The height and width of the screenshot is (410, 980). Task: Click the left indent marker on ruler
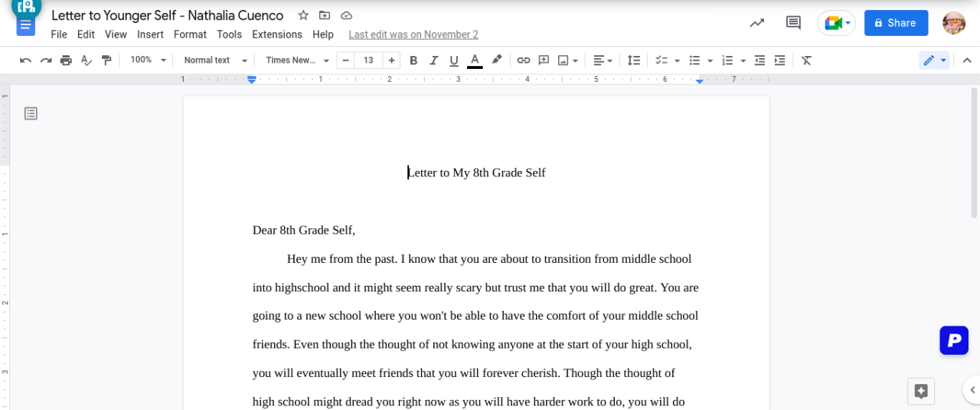click(251, 80)
